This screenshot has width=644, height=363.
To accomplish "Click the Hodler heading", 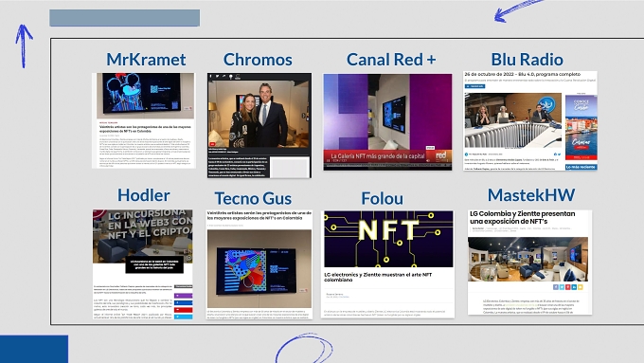I will point(143,195).
